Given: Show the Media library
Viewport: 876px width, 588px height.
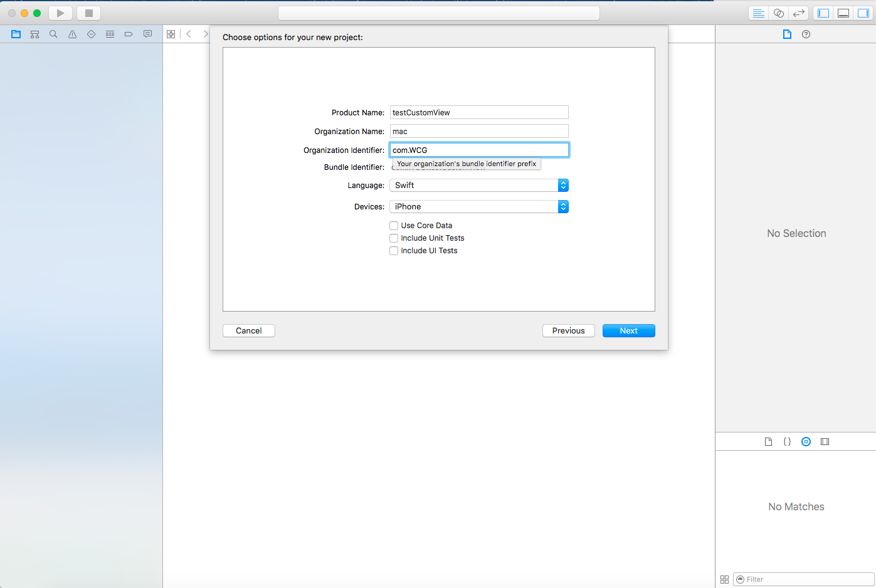Looking at the screenshot, I should click(x=825, y=442).
